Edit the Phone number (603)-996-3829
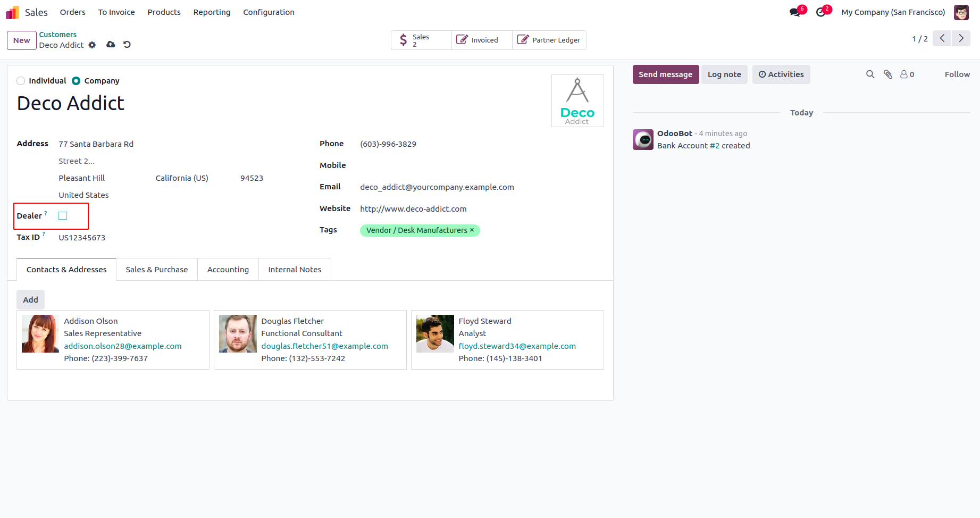The width and height of the screenshot is (980, 518). [x=481, y=144]
